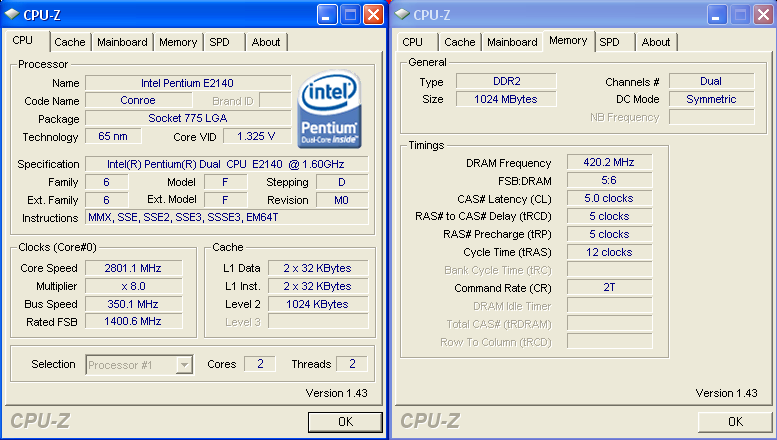Close the right CPU-Z window
Viewport: 777px width, 440px height.
point(763,15)
